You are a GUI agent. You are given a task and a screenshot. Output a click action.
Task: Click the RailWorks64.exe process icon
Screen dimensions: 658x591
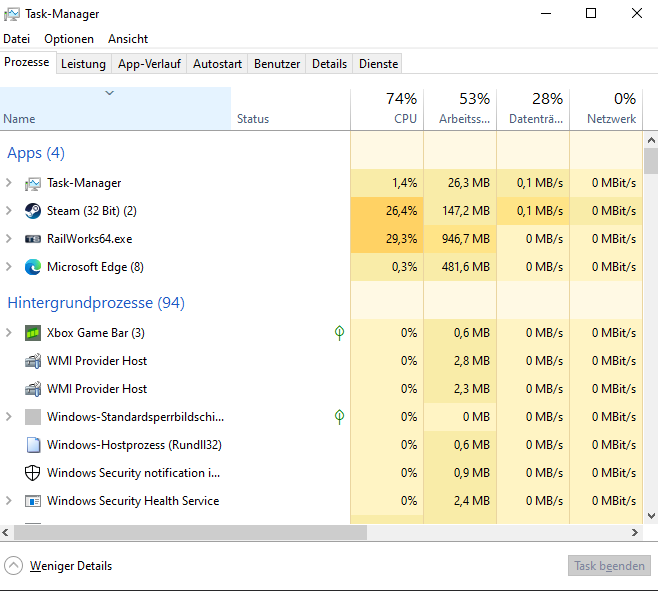tap(33, 239)
